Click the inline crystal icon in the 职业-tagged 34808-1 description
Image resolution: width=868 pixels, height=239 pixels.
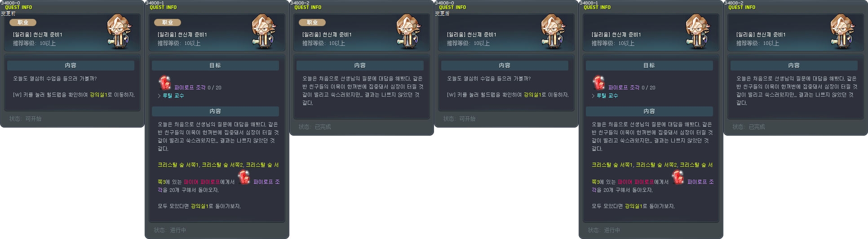(244, 177)
